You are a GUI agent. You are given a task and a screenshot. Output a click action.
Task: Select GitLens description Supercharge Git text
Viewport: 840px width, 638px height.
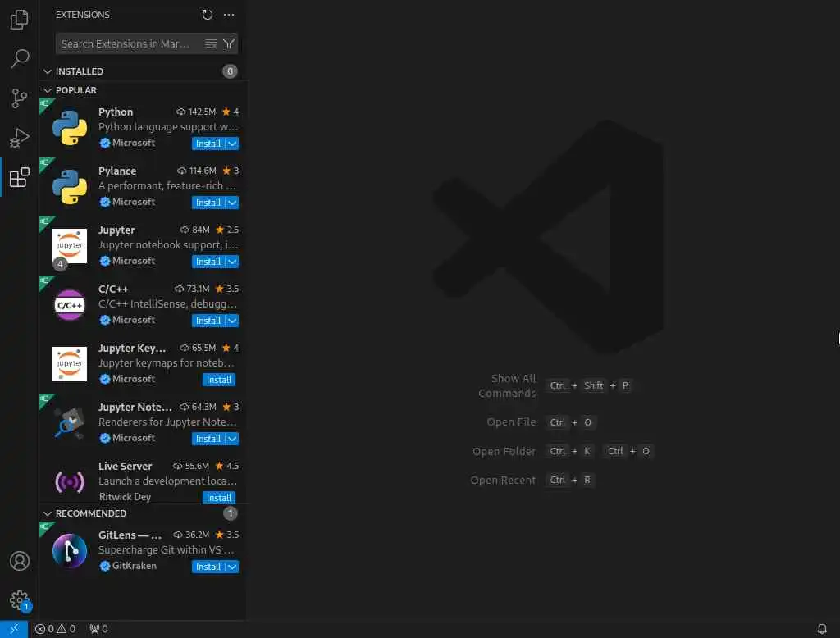point(166,550)
